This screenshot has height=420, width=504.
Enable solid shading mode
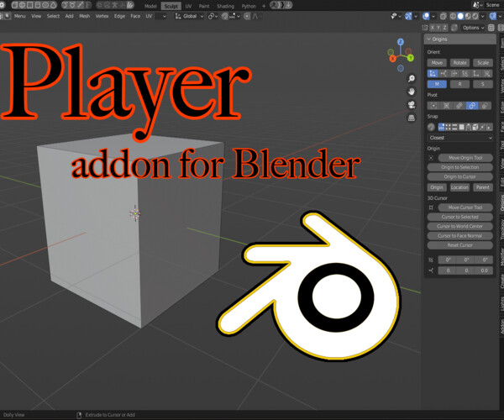click(460, 16)
